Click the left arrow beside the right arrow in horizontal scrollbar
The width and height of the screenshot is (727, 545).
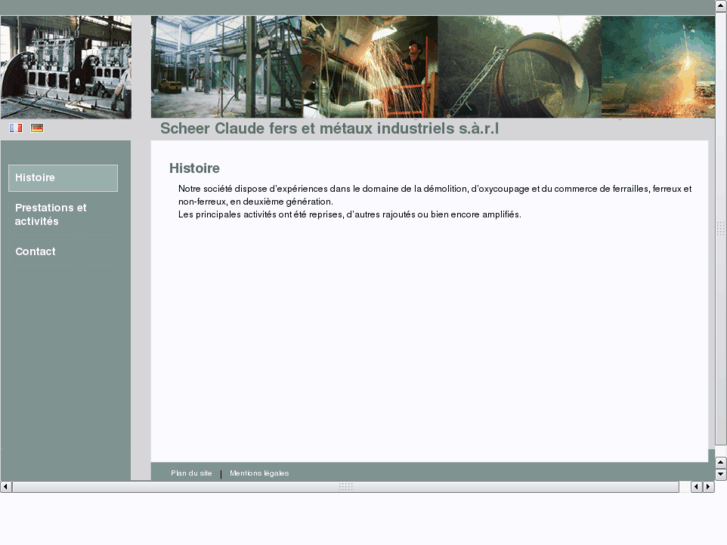point(696,487)
